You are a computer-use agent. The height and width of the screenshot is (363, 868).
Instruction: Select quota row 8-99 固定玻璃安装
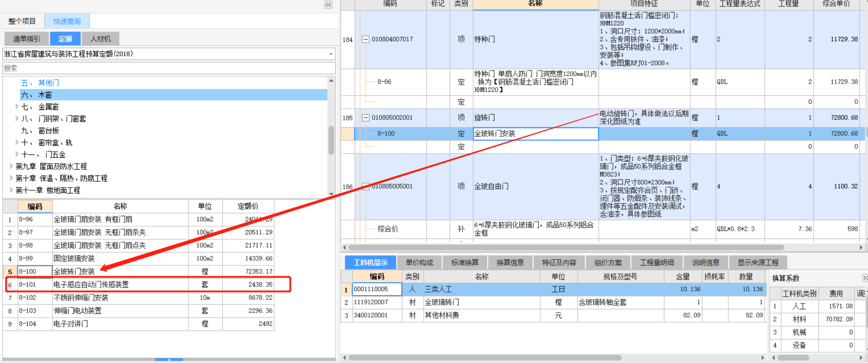(x=139, y=259)
